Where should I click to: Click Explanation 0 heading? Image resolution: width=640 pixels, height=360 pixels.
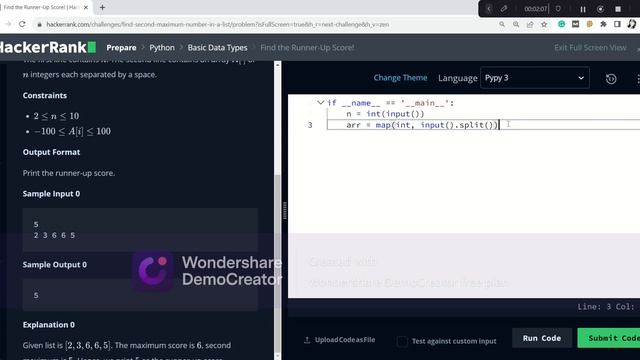tap(49, 325)
